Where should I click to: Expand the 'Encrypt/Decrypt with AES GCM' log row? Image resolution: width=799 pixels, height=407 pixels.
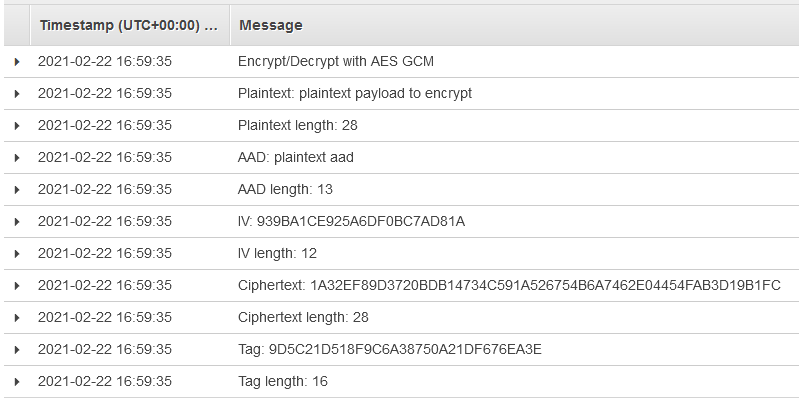pos(17,62)
